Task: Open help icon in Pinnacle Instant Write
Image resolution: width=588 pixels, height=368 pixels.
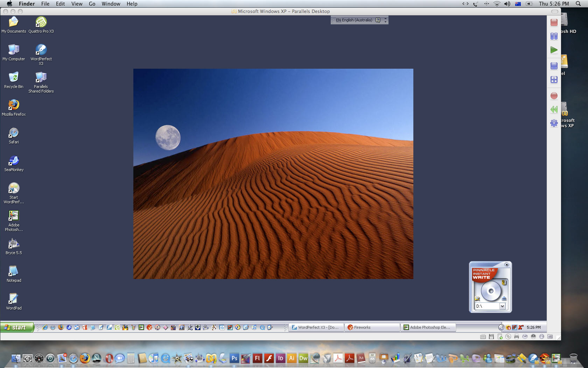Action: pyautogui.click(x=504, y=282)
